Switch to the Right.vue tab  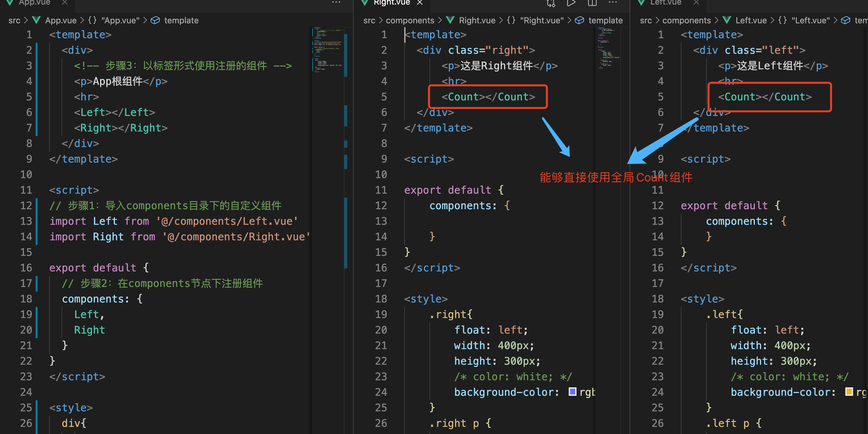tap(392, 3)
